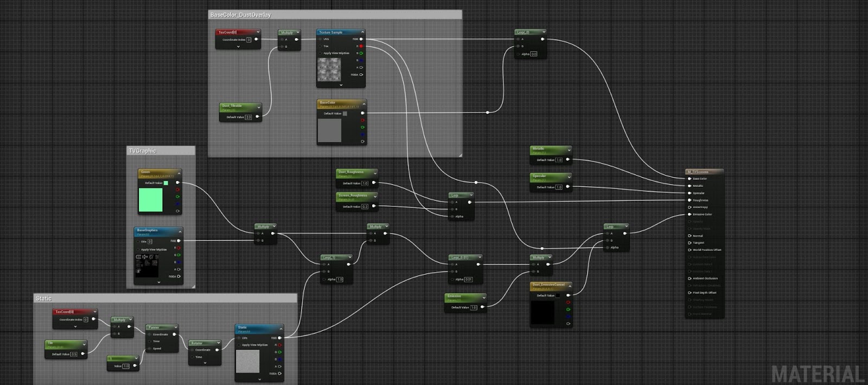
Task: Click the Base Color input pin on M_TVScreens
Action: pos(690,179)
